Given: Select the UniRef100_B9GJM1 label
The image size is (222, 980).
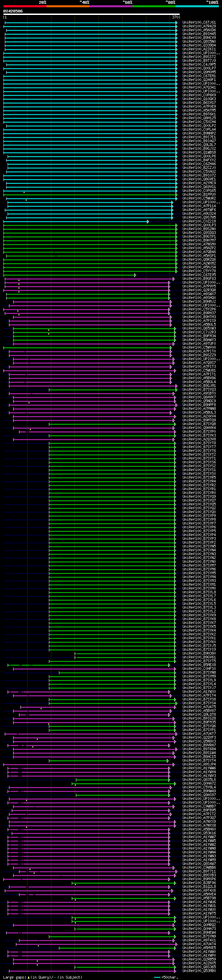Looking at the screenshot, I should (199, 386).
